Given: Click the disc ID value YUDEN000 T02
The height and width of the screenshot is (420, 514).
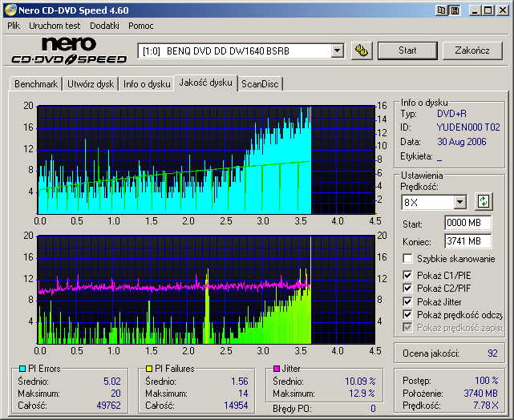Looking at the screenshot, I should coord(468,127).
